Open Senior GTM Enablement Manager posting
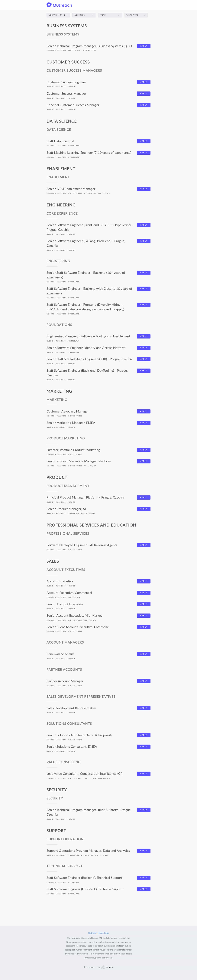 (x=71, y=189)
